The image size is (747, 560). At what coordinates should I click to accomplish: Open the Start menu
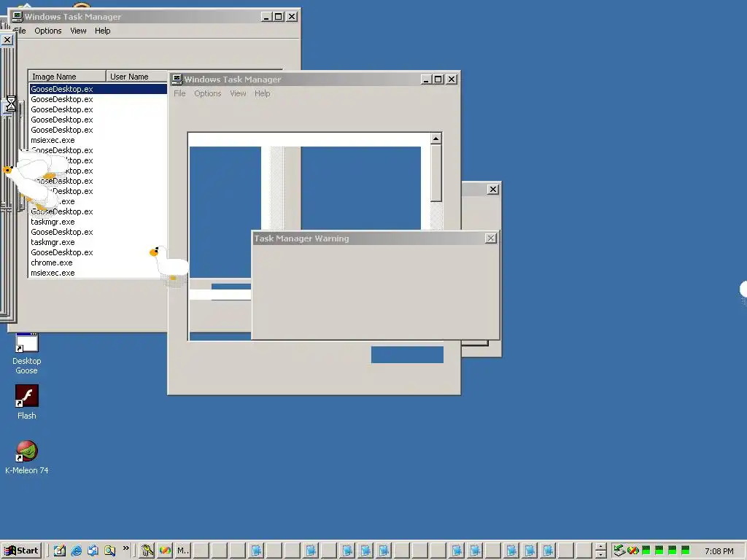(x=21, y=551)
